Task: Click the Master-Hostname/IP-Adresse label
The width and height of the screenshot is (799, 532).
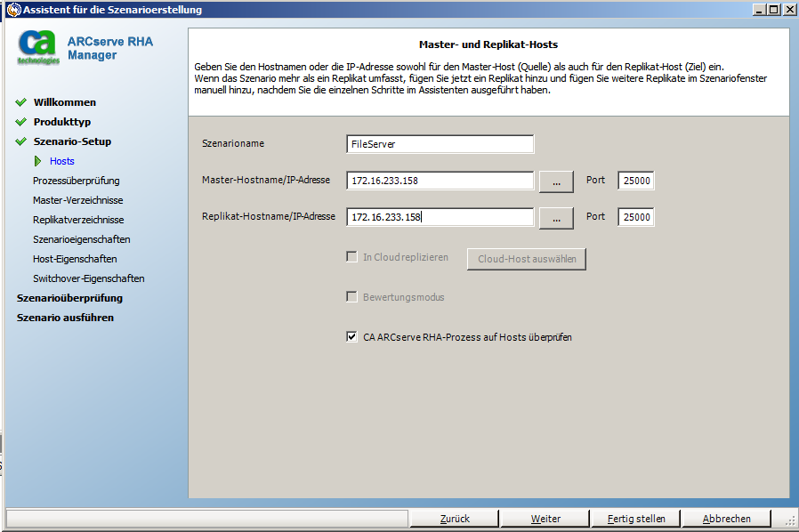Action: pos(266,180)
